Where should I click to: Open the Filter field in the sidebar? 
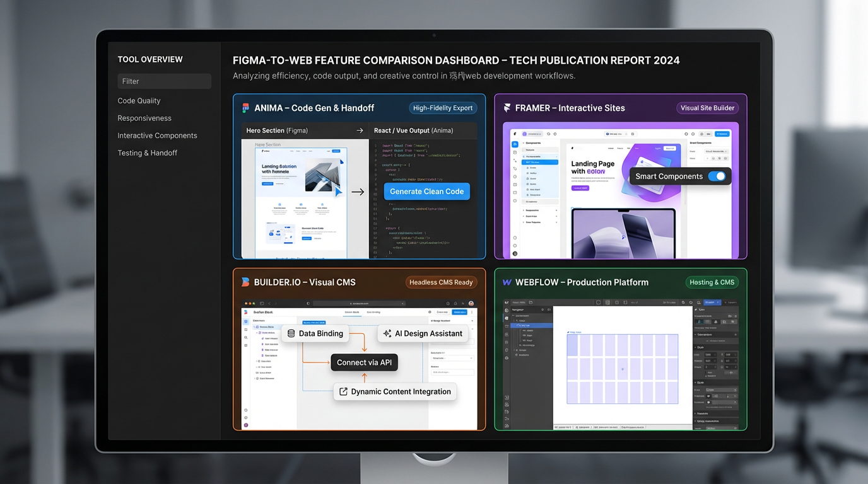[x=164, y=81]
